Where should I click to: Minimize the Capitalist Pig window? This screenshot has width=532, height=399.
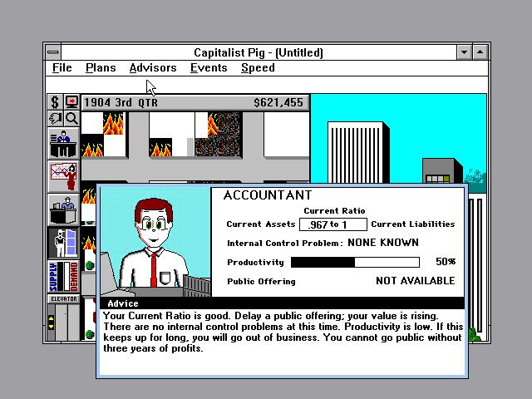tap(464, 52)
